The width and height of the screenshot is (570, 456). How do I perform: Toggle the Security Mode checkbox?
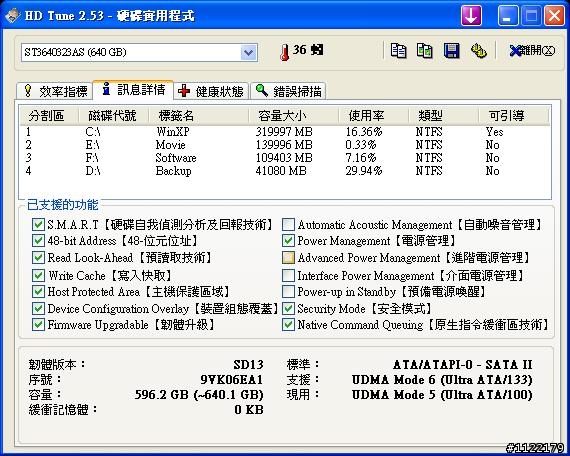click(288, 309)
